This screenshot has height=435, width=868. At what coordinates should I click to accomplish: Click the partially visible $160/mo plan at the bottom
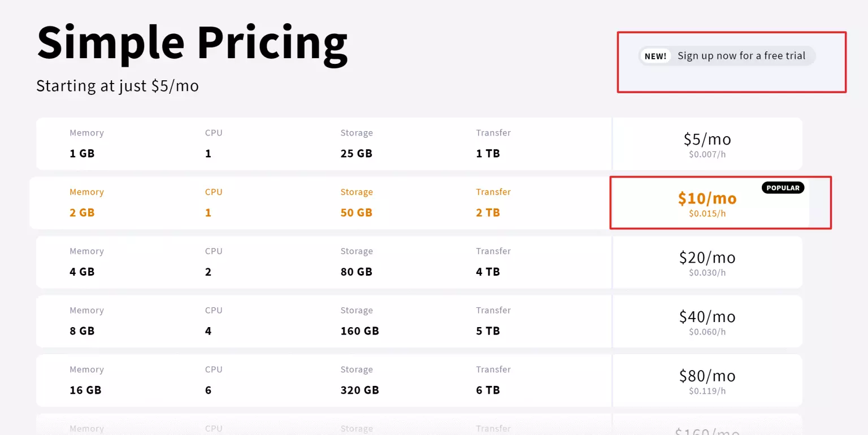tap(707, 429)
